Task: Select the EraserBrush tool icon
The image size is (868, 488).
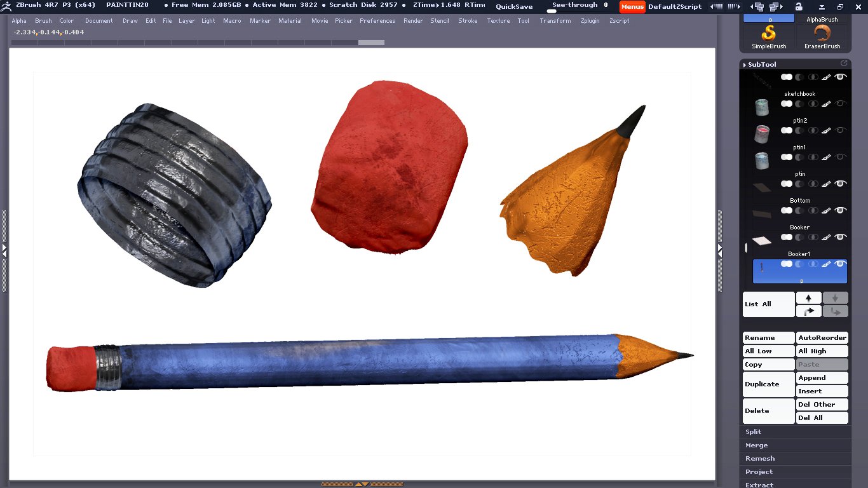Action: pyautogui.click(x=822, y=35)
